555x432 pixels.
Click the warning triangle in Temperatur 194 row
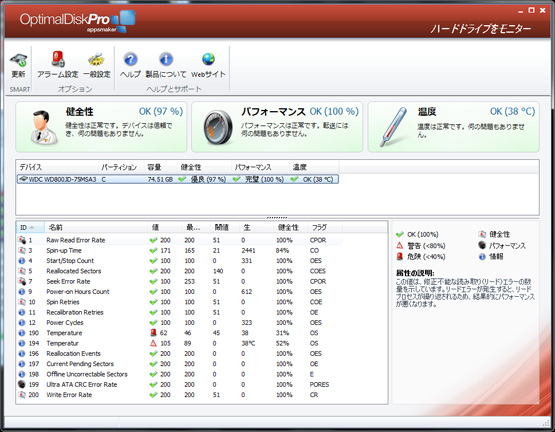tap(153, 343)
